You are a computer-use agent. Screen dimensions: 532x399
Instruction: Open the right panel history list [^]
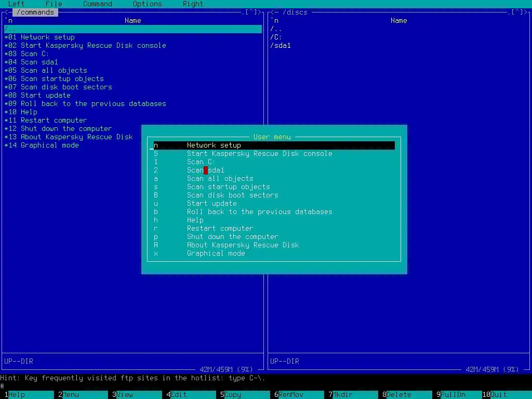tap(517, 12)
